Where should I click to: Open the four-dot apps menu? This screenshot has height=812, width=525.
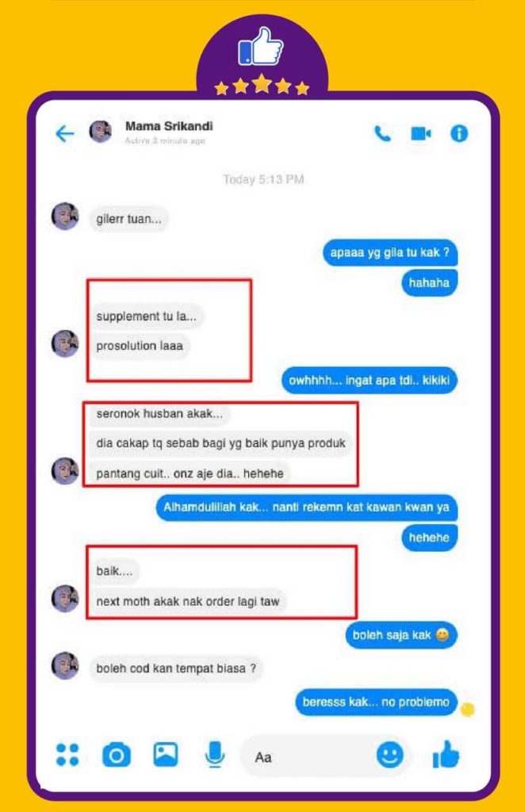pos(67,755)
